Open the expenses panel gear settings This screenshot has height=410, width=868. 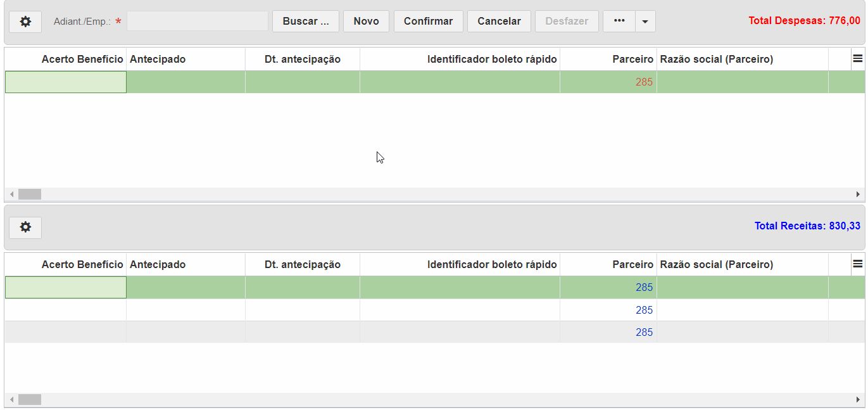tap(25, 22)
